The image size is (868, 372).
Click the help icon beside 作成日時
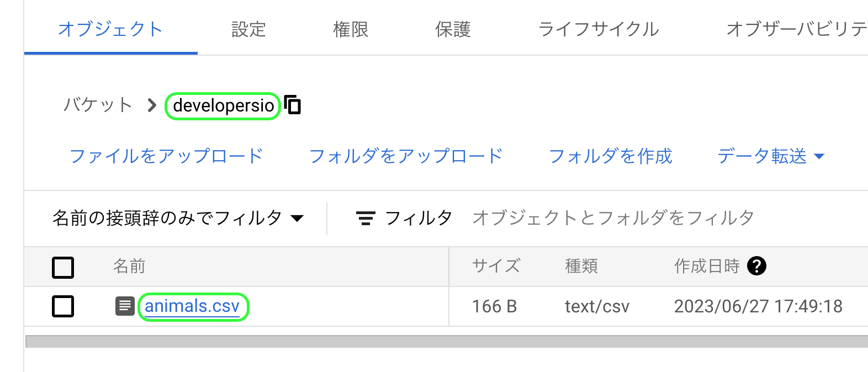pos(756,266)
